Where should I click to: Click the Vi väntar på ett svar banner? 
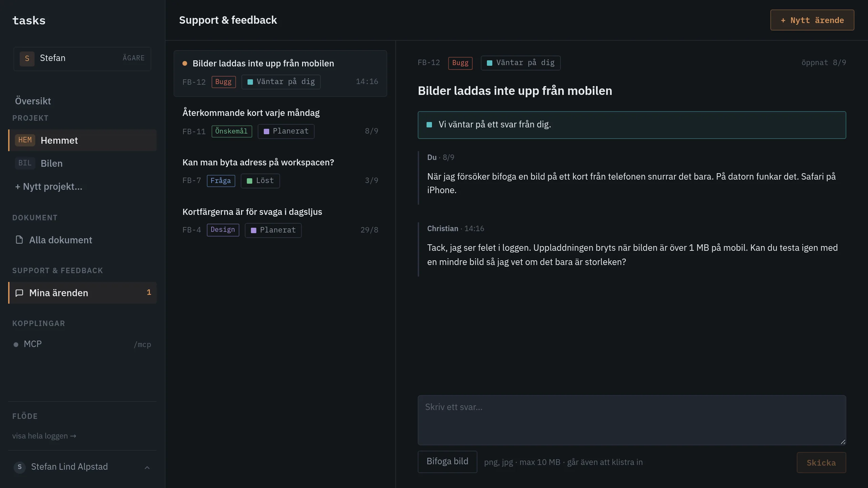[632, 125]
